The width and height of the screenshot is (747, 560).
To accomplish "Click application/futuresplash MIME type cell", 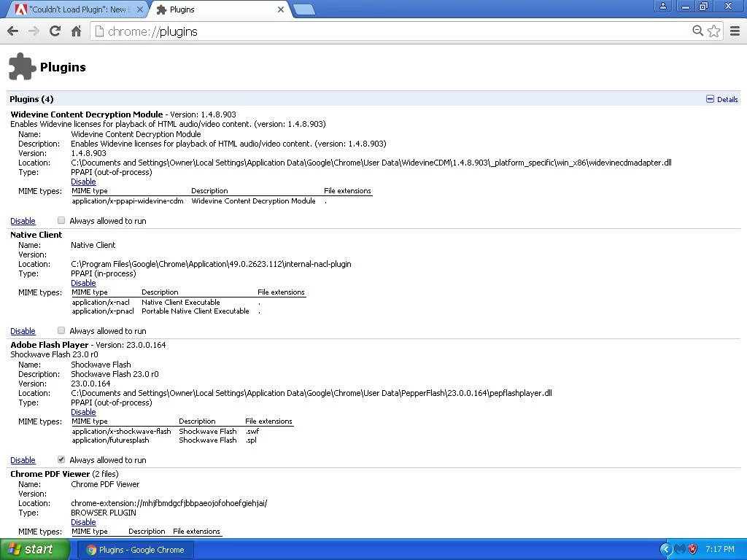I will click(111, 440).
